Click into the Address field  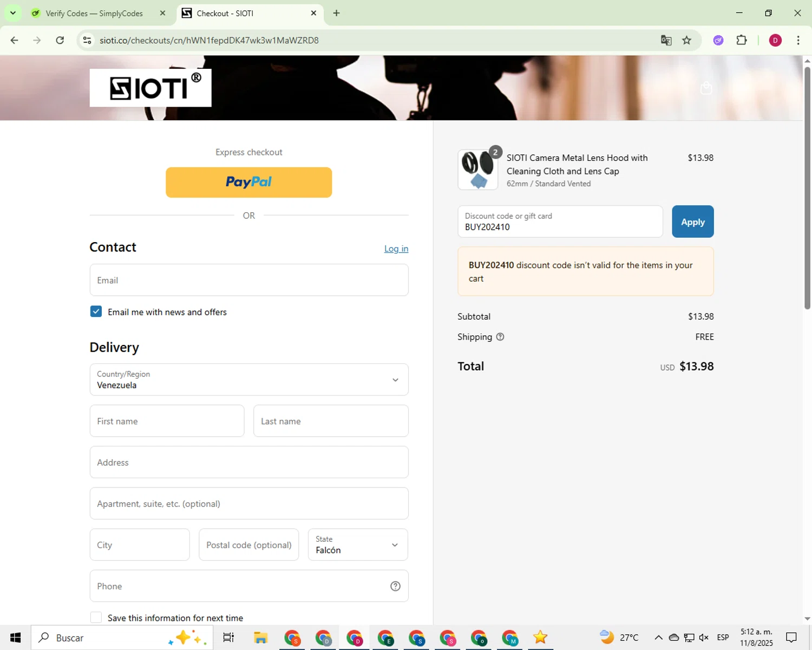(x=249, y=462)
